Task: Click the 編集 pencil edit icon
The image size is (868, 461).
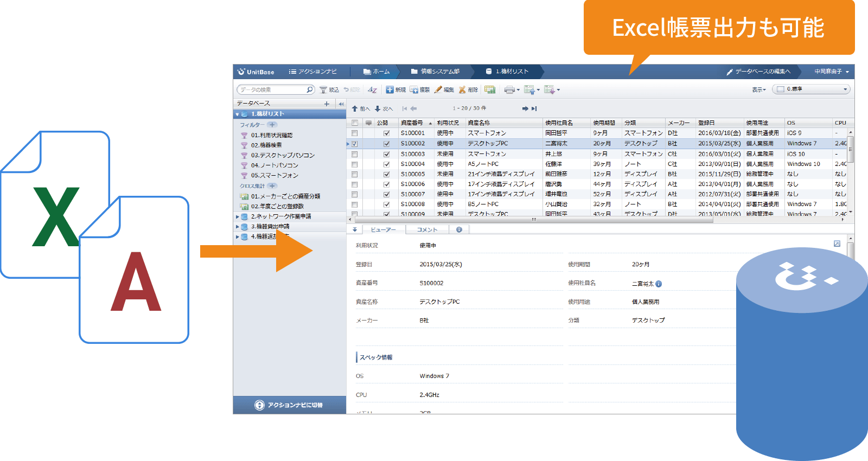Action: coord(438,90)
